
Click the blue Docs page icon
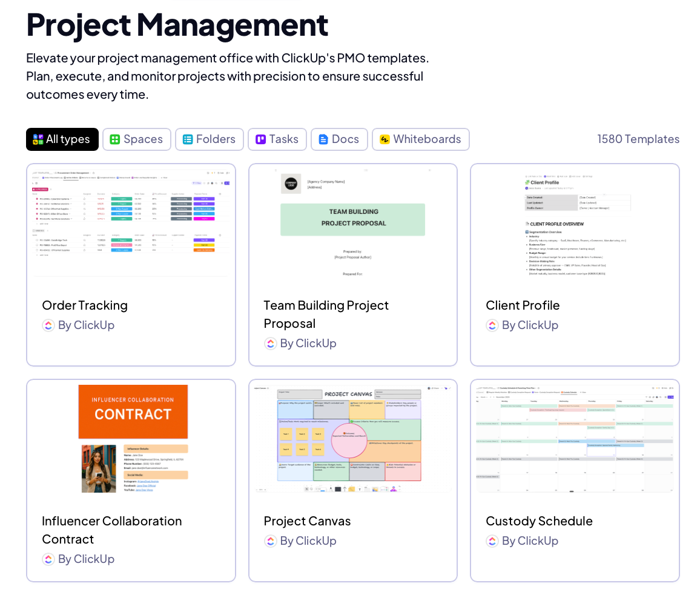(x=323, y=139)
